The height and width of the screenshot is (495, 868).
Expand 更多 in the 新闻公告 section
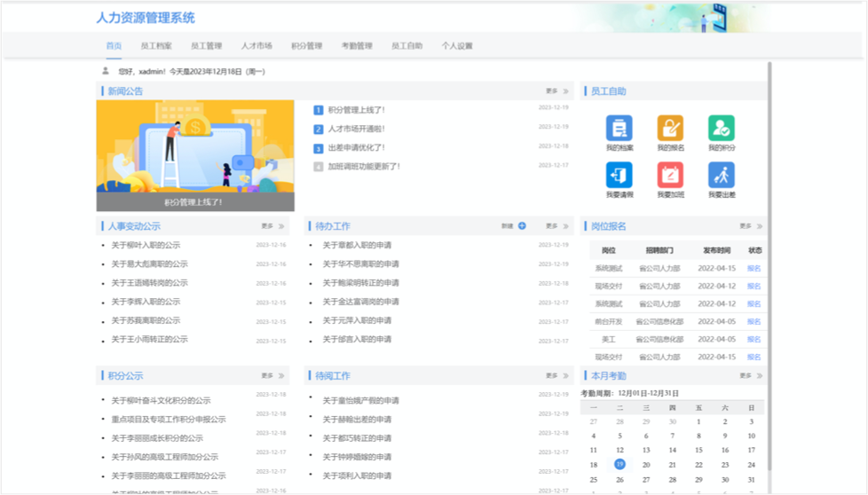click(x=556, y=91)
